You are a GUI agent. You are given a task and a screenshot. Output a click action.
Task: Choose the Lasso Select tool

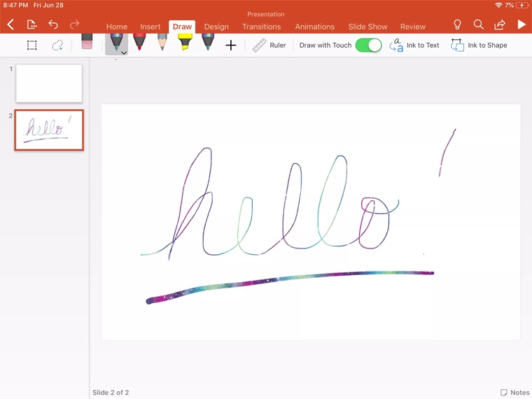point(57,45)
